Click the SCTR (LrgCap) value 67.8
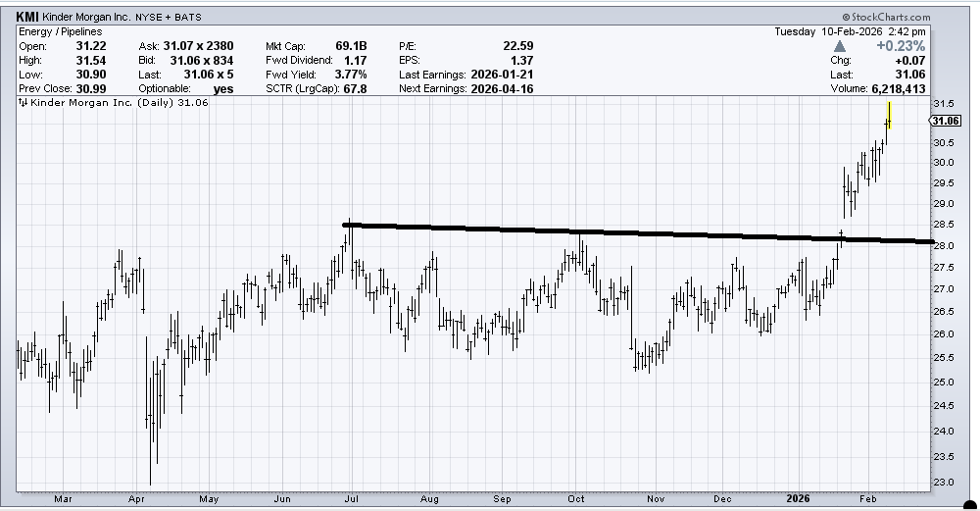The image size is (980, 511). 357,88
